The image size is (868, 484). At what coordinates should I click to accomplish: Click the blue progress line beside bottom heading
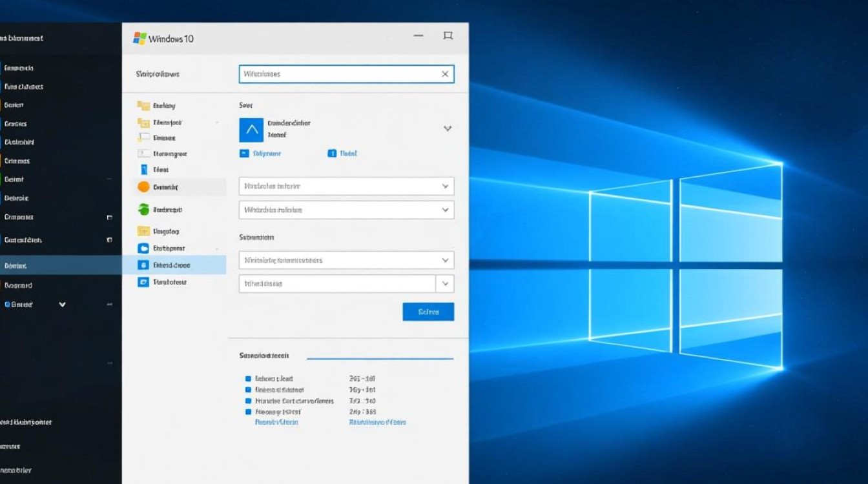click(380, 358)
